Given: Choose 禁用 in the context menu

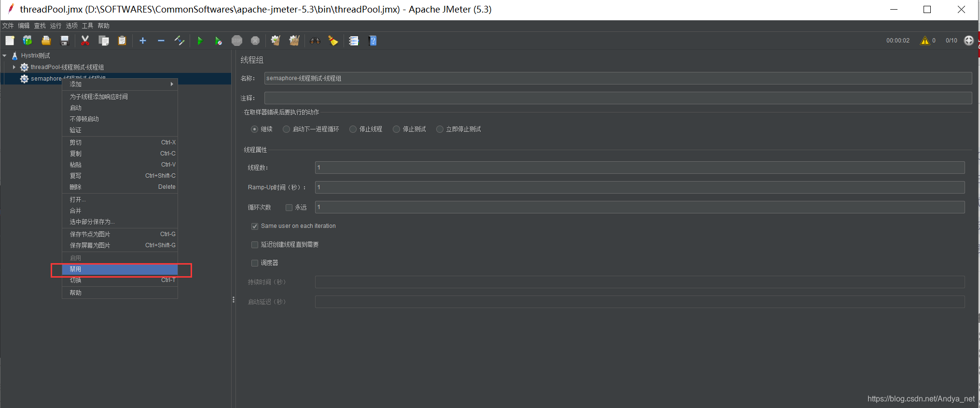Looking at the screenshot, I should point(120,269).
